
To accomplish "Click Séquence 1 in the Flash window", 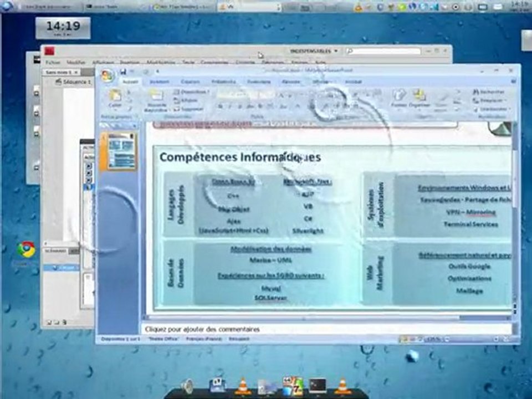I will [74, 82].
